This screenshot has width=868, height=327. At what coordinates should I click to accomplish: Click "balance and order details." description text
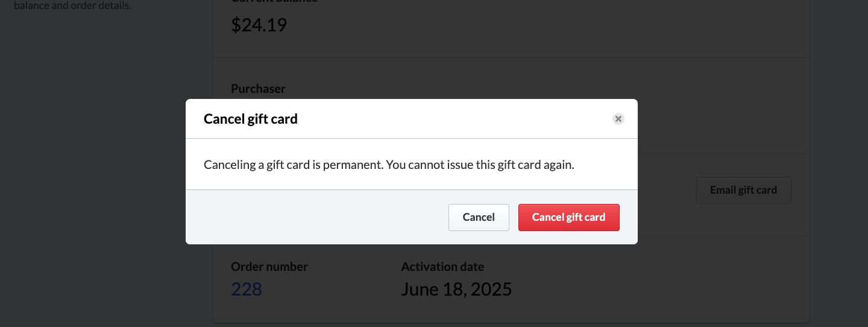click(72, 7)
